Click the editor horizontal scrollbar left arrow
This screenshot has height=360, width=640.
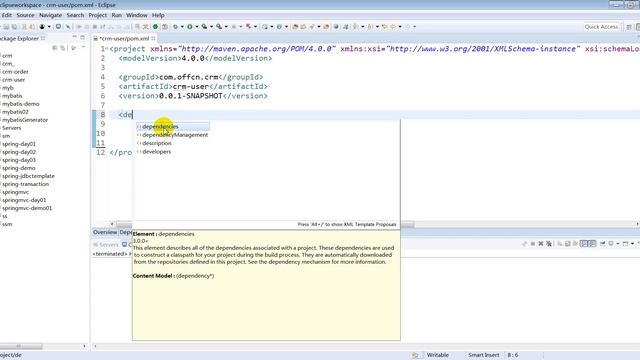point(112,224)
